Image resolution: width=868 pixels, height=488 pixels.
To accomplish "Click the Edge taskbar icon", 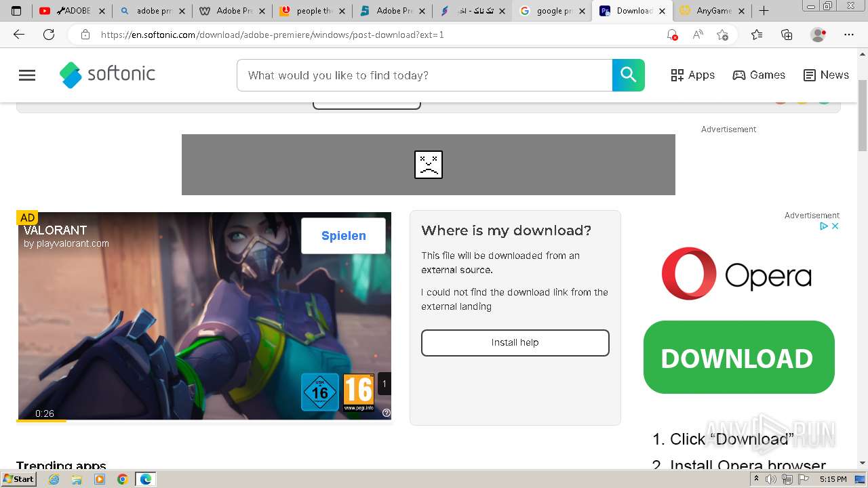I will pos(145,479).
